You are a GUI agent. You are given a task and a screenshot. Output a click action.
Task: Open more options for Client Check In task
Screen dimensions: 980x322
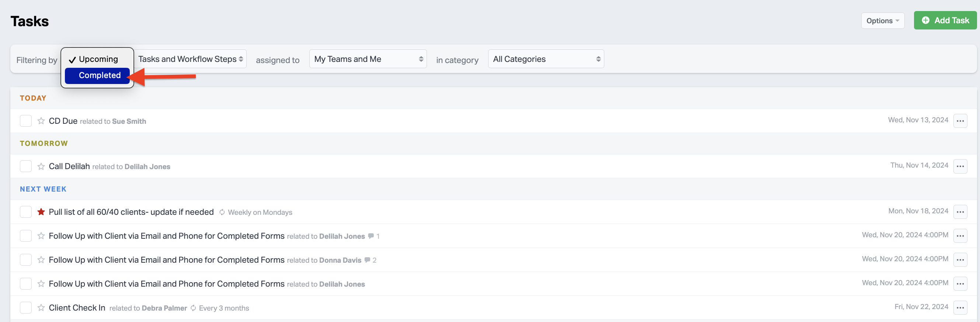(x=960, y=308)
